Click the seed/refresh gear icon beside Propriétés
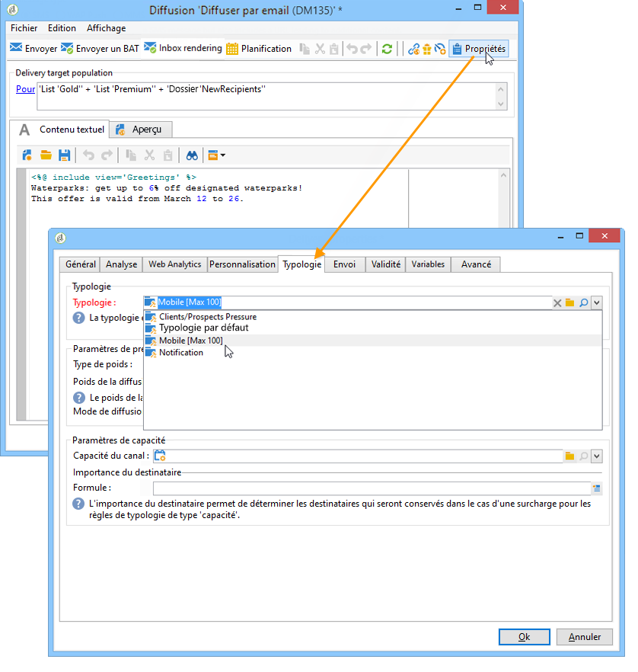Viewport: 638px width, 672px height. coord(440,49)
